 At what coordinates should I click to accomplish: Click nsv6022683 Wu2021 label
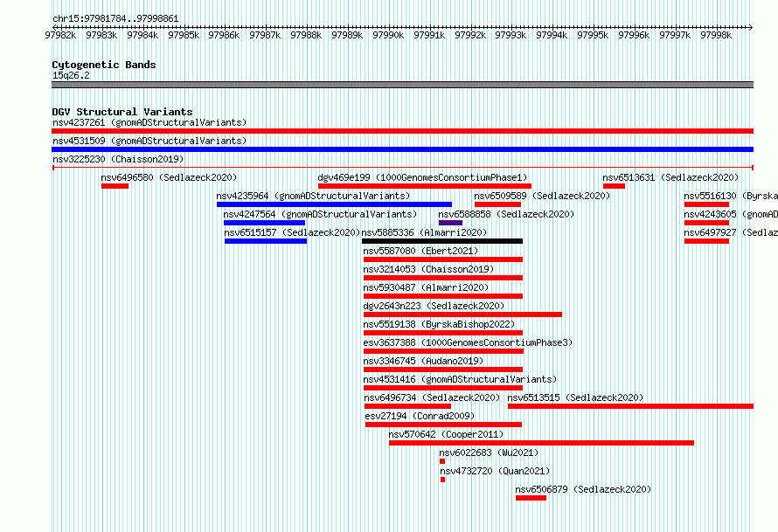tap(489, 453)
